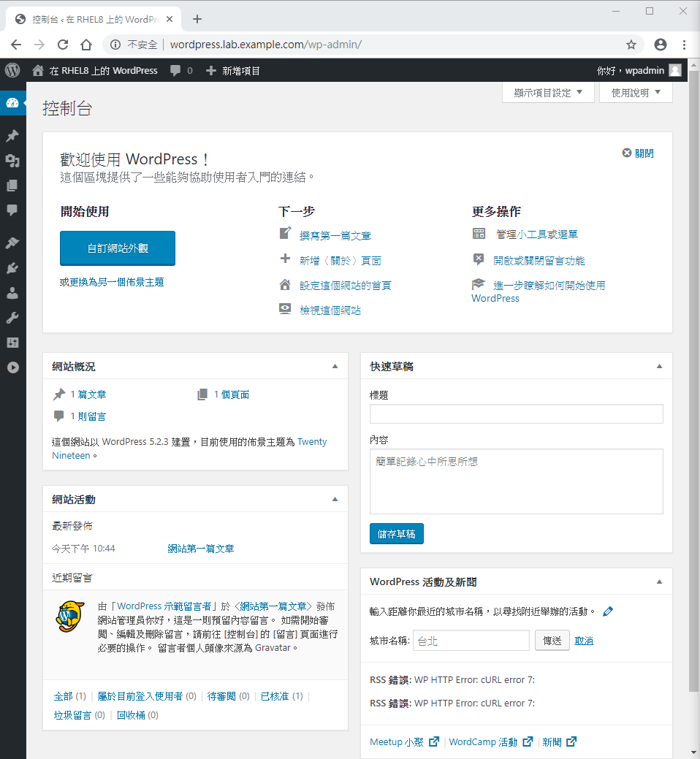Open Settings sliders sidebar icon

[12, 343]
